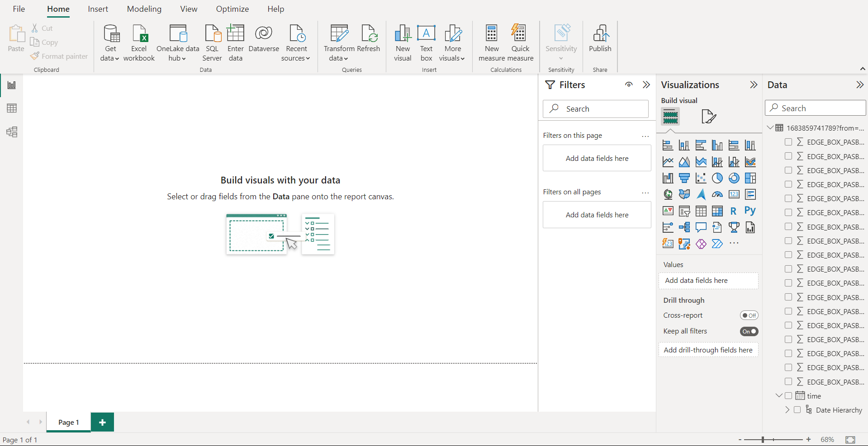
Task: Select the Treemap visualization
Action: point(750,178)
